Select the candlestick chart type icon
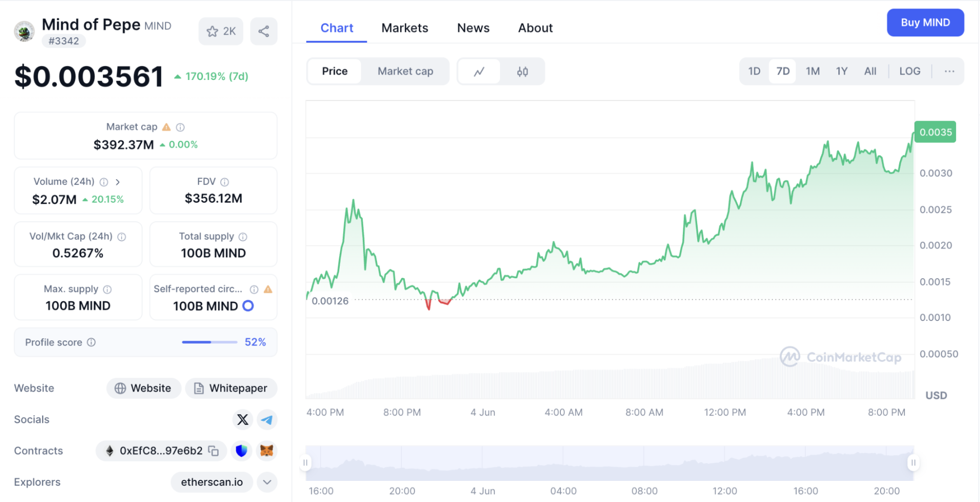Image resolution: width=980 pixels, height=502 pixels. pos(523,72)
